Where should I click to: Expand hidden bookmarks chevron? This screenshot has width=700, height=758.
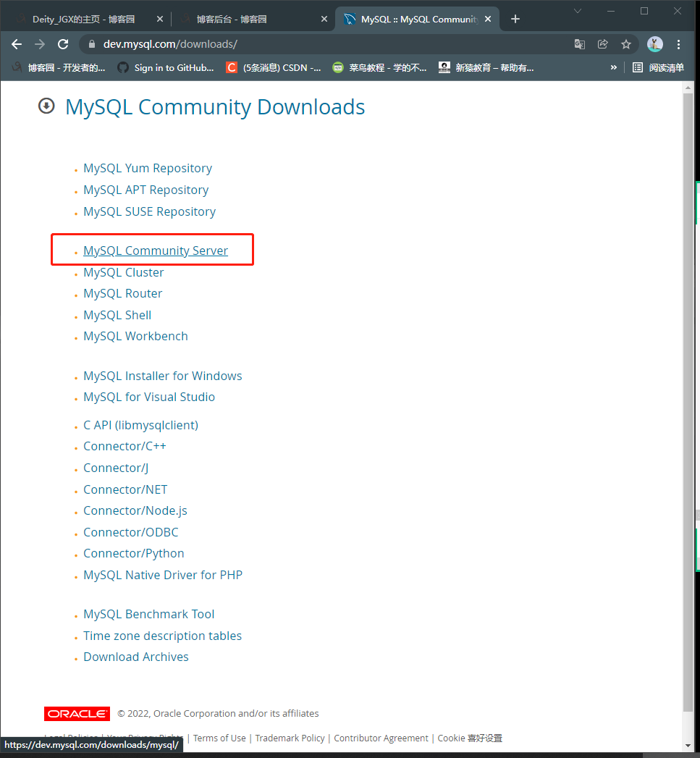(x=613, y=67)
